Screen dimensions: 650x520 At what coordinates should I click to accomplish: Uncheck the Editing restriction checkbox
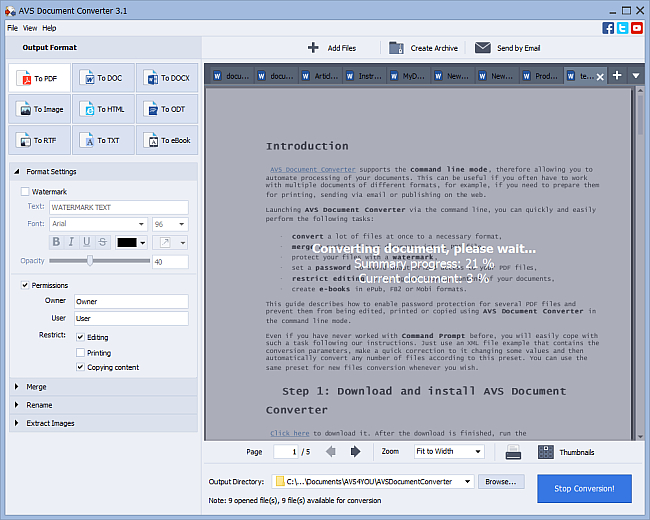pos(80,337)
